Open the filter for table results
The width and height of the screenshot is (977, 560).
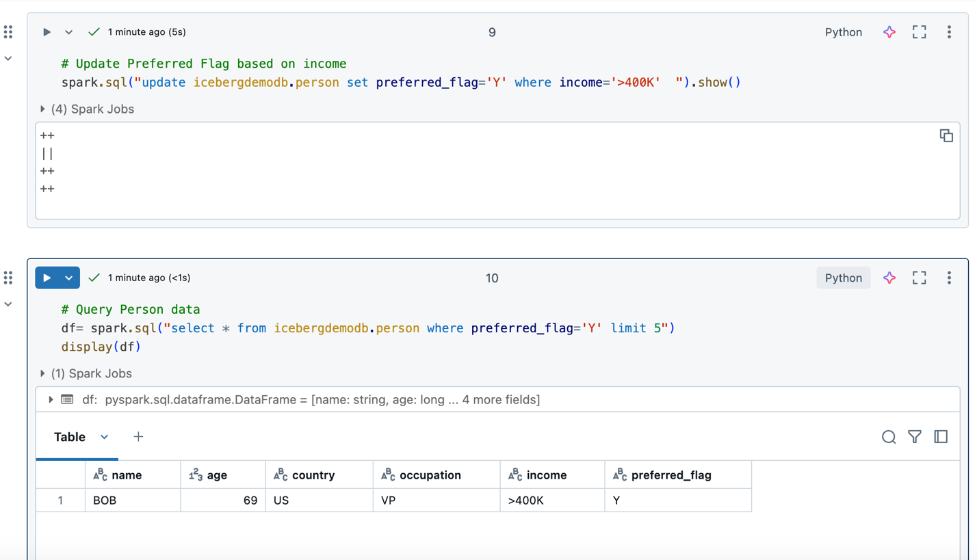tap(914, 437)
